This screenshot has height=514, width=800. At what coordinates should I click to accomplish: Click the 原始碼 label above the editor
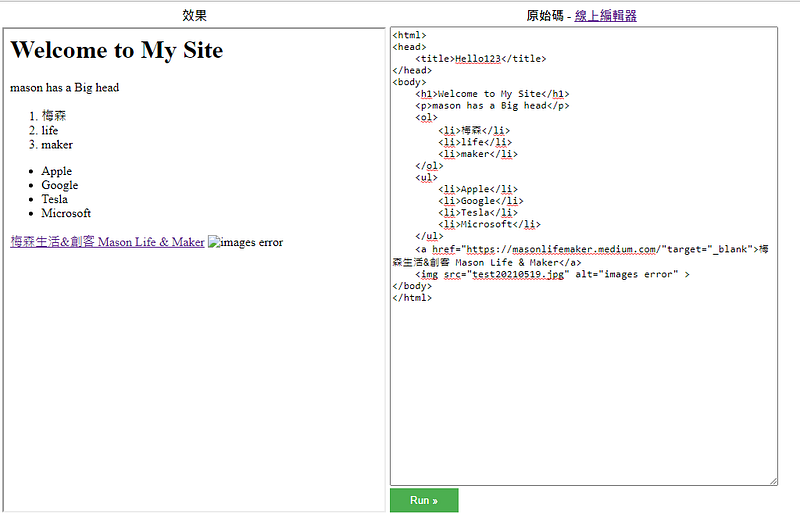(x=545, y=16)
